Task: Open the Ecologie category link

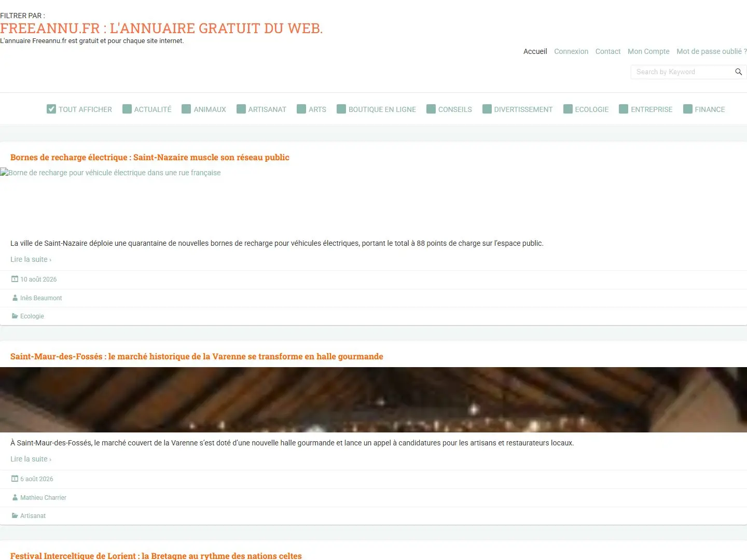Action: (32, 316)
